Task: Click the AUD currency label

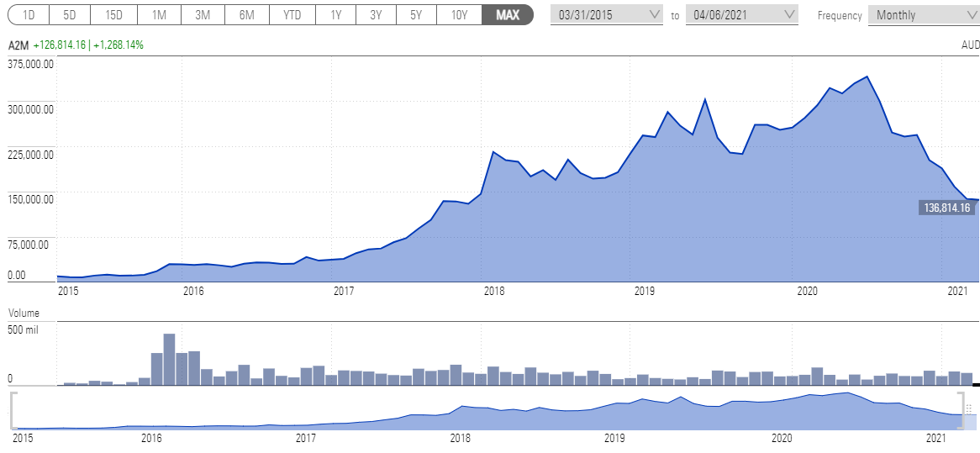Action: coord(971,45)
